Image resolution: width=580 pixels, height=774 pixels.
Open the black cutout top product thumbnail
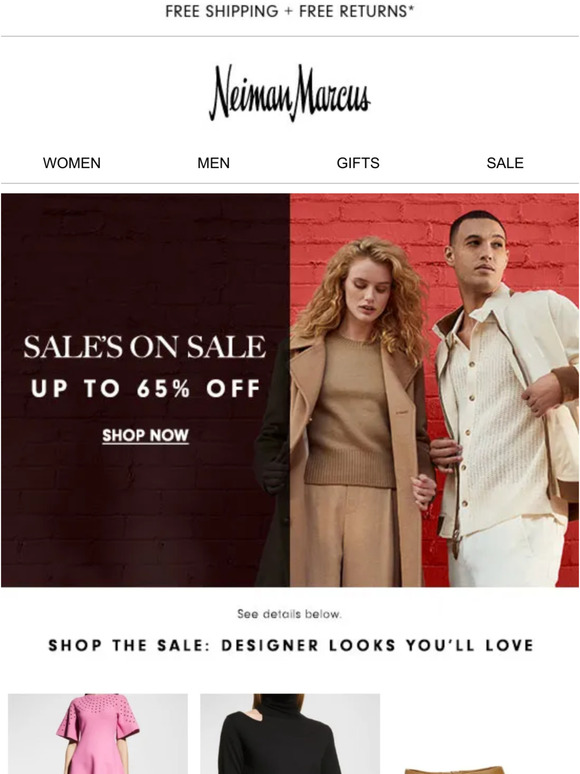click(290, 734)
